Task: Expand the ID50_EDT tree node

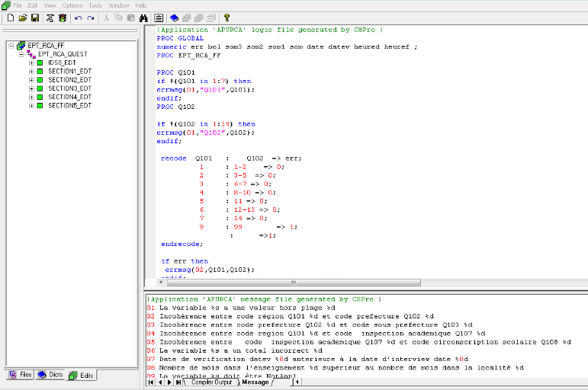Action: pos(31,62)
